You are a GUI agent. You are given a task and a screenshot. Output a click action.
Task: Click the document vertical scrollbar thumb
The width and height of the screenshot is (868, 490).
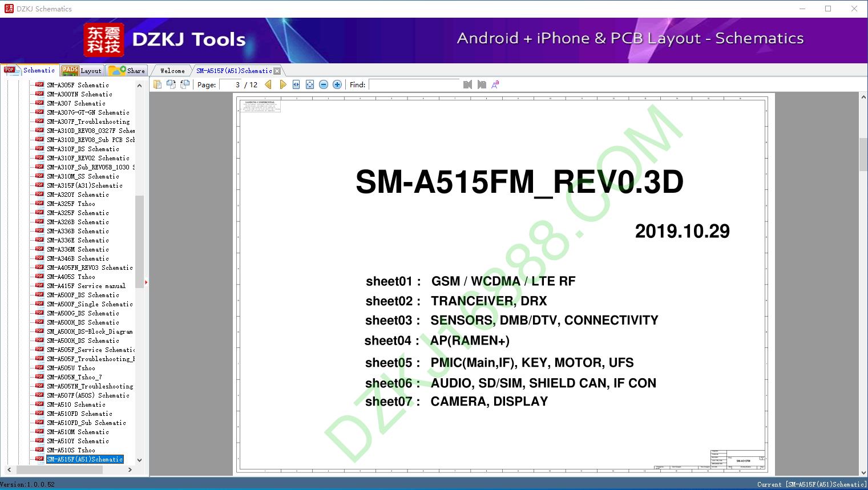[x=863, y=154]
